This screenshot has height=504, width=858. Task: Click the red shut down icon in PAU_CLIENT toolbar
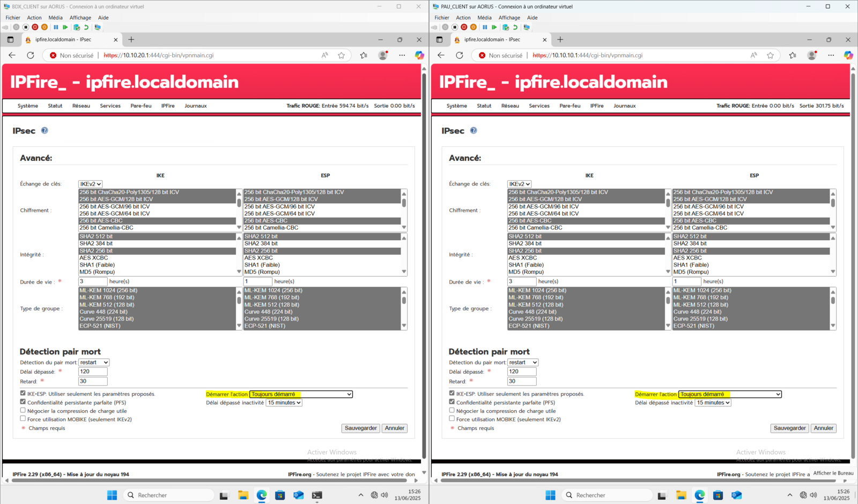[464, 27]
